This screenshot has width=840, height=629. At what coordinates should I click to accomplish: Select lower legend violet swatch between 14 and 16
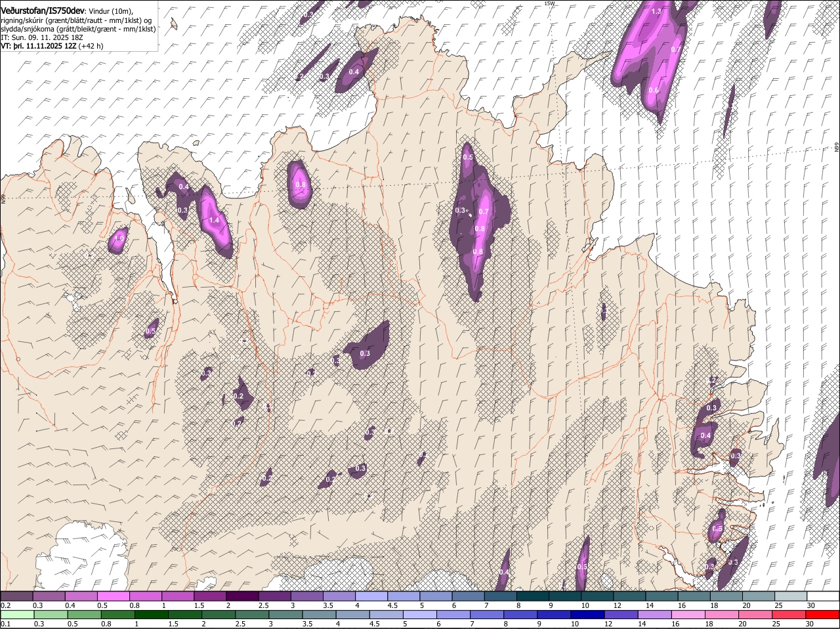(655, 615)
